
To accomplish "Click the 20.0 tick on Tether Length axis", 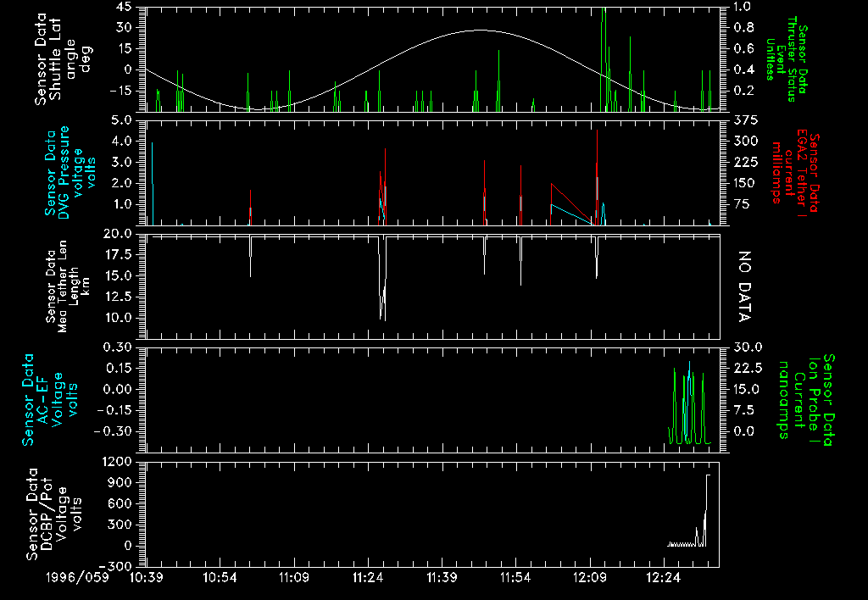I will click(118, 234).
